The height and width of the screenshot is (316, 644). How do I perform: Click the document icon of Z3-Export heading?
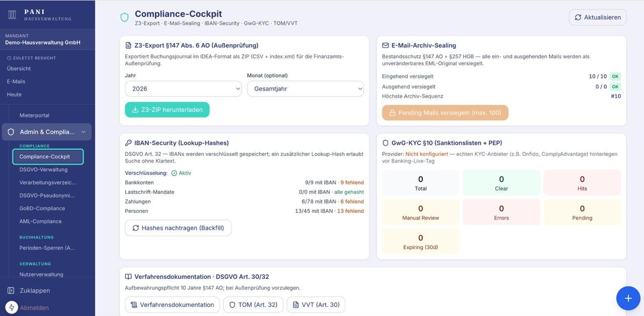pyautogui.click(x=128, y=45)
